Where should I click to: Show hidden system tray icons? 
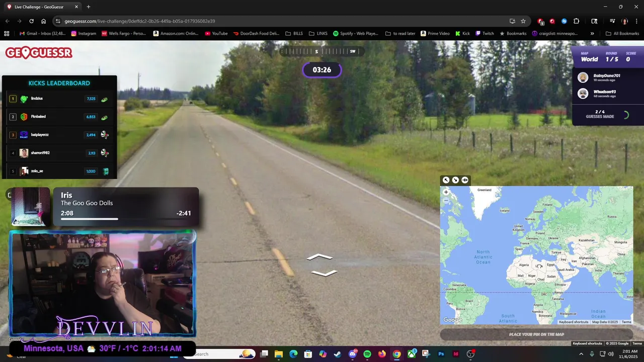click(x=582, y=354)
